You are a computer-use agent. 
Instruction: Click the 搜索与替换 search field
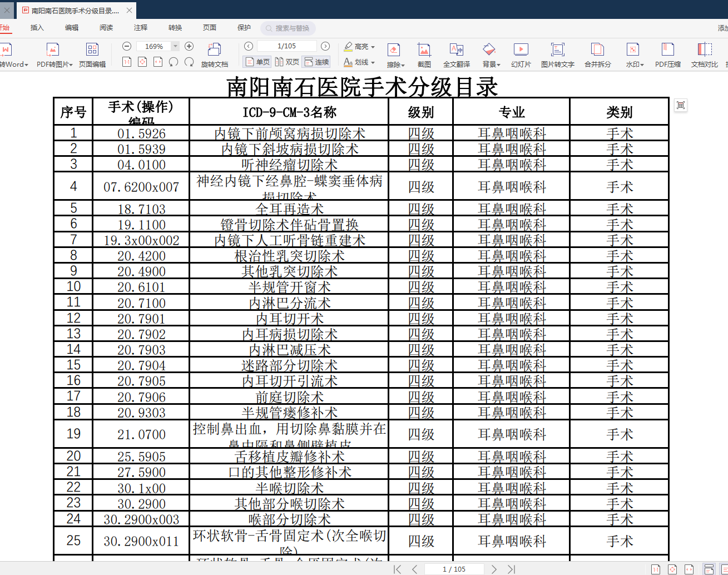pyautogui.click(x=288, y=28)
